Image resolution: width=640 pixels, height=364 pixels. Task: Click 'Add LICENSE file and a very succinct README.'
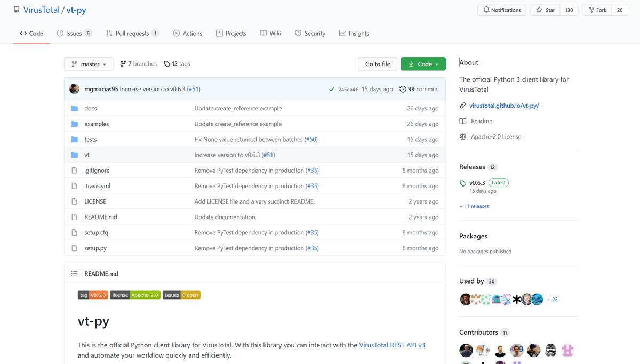(254, 201)
